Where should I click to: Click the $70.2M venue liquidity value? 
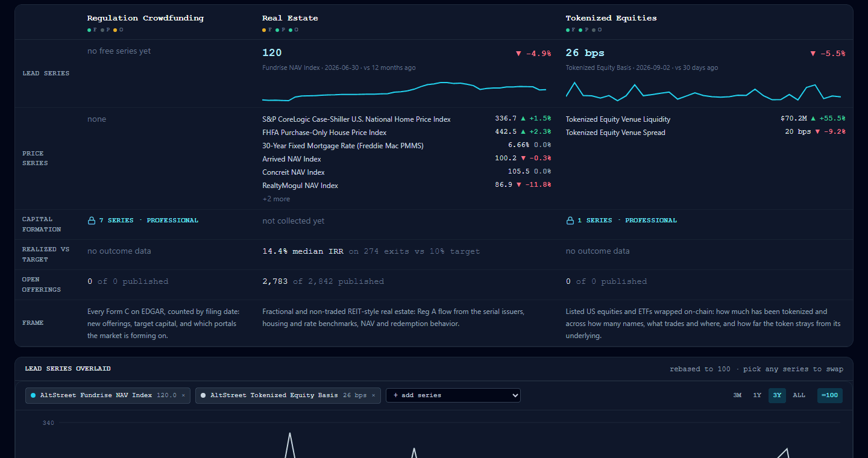pyautogui.click(x=794, y=119)
